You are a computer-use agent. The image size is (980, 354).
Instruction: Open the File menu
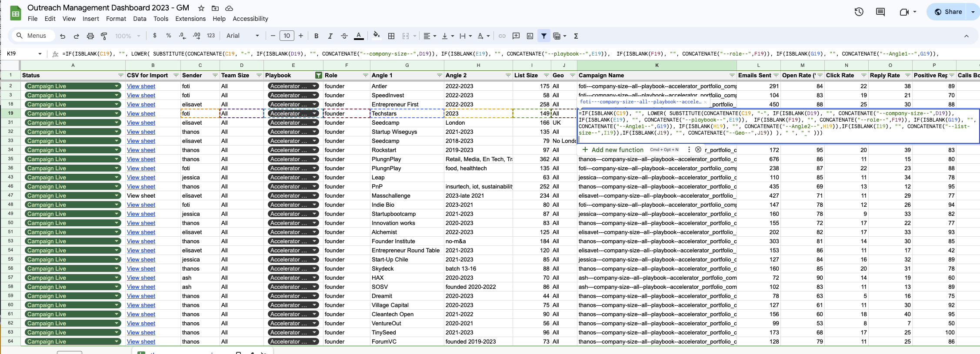[33, 19]
